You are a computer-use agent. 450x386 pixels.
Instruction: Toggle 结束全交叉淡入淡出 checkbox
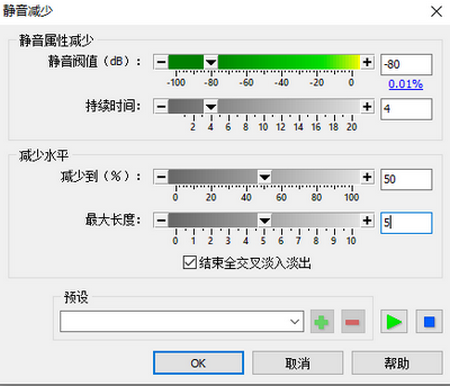click(190, 262)
